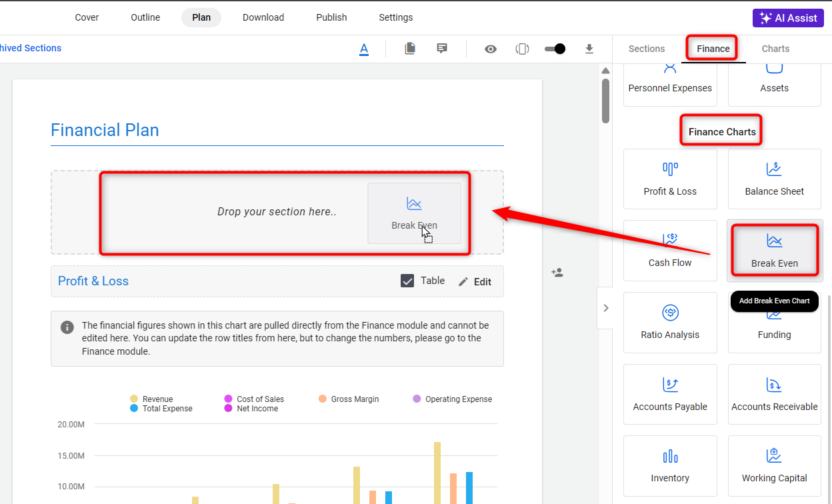Click the download arrow icon in toolbar
The width and height of the screenshot is (832, 504).
point(589,49)
